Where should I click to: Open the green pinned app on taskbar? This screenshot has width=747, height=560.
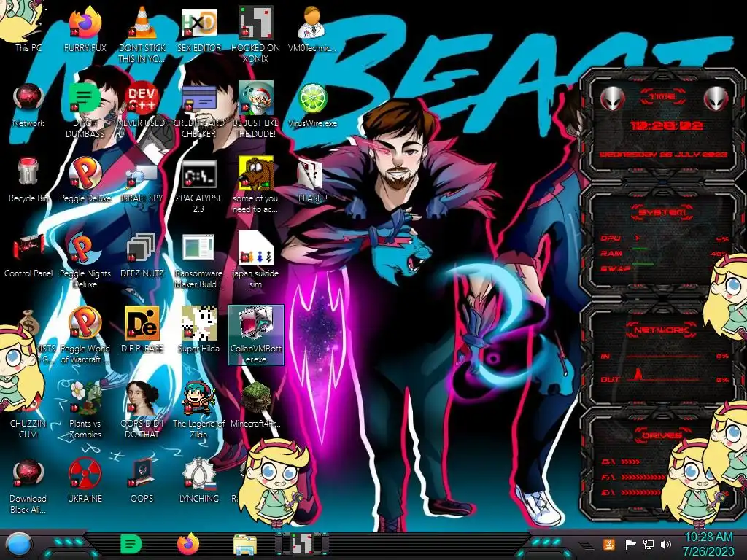(x=131, y=544)
